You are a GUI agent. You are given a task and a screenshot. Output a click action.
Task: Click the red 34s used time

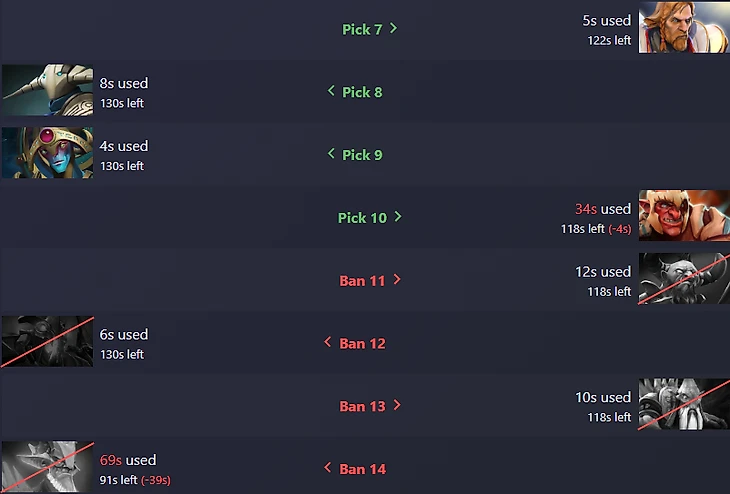click(586, 209)
